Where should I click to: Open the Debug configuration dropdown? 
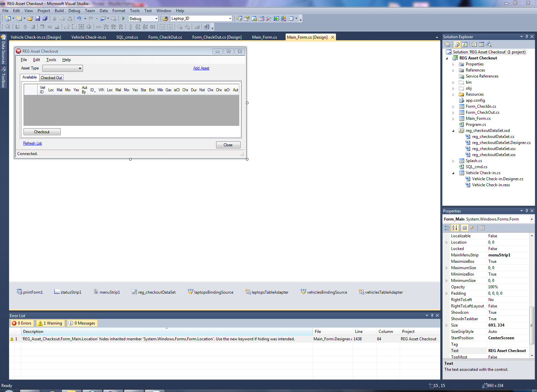156,19
